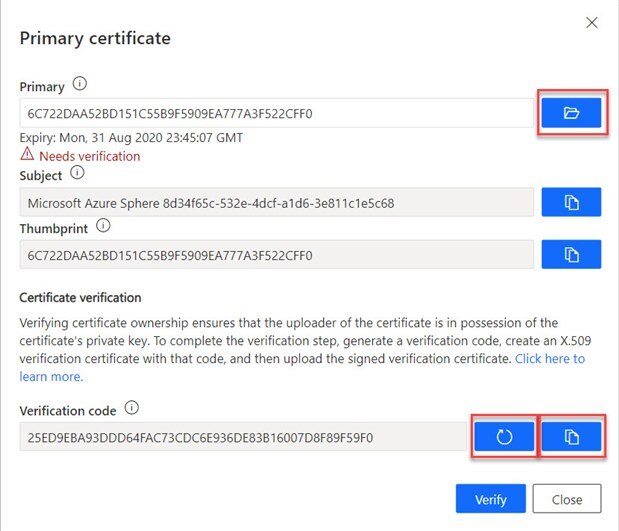The width and height of the screenshot is (619, 531).
Task: Copy the verification code to clipboard
Action: click(x=571, y=437)
